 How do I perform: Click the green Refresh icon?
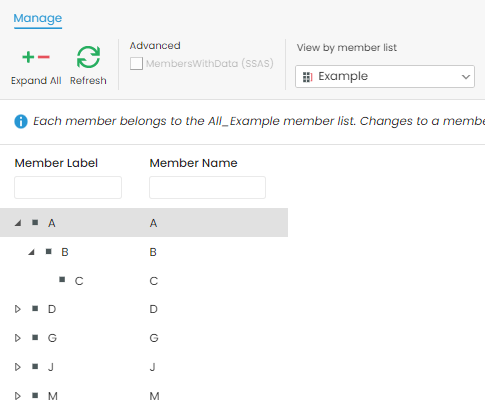point(88,57)
